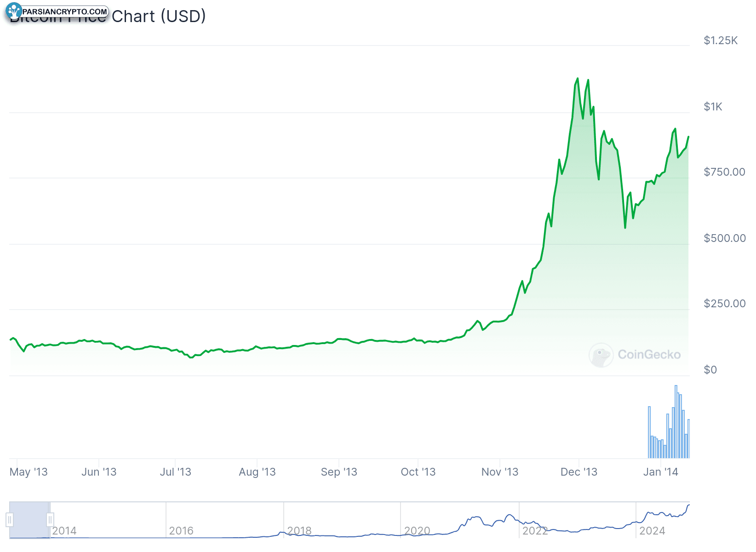The width and height of the screenshot is (756, 552).
Task: Jump to 2020 in the navigator timeline
Action: (417, 531)
